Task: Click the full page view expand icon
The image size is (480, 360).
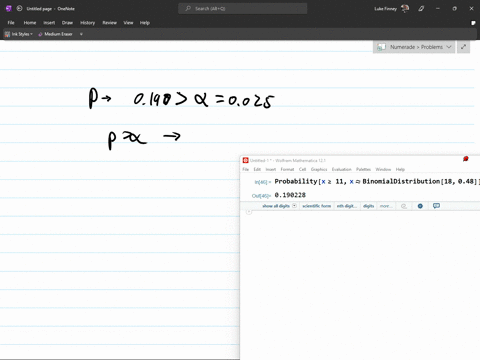Action: click(x=463, y=47)
